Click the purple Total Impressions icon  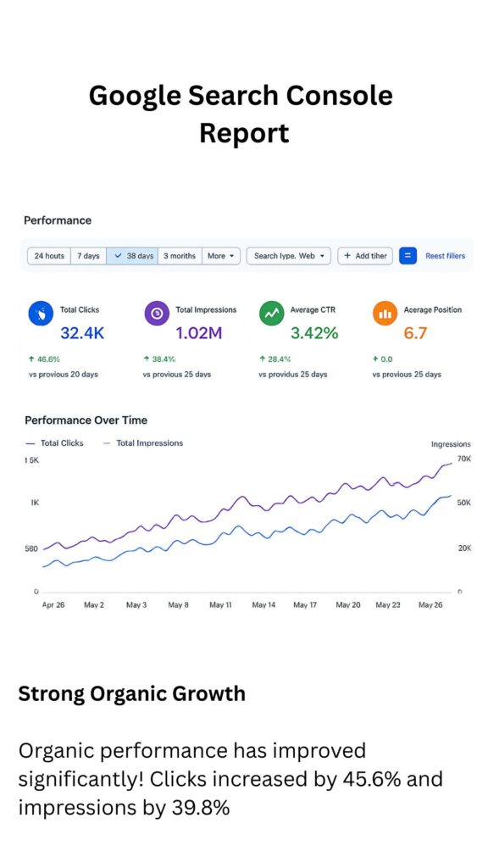coord(156,314)
